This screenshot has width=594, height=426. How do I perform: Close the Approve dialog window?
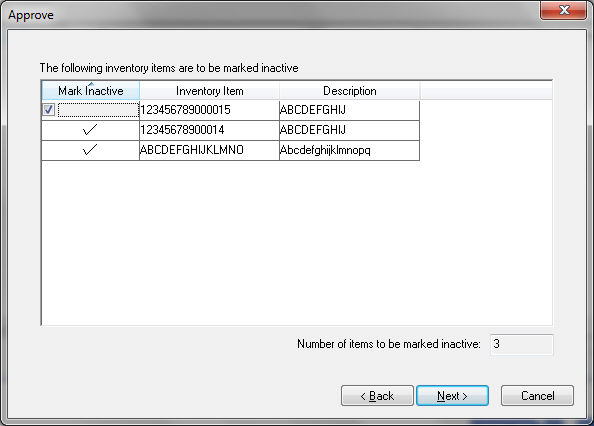[x=563, y=10]
